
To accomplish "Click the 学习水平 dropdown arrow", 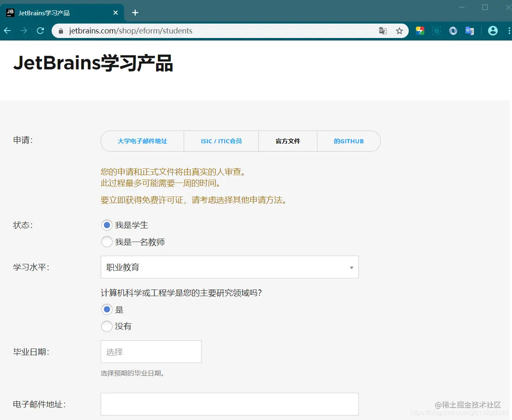I will 351,267.
